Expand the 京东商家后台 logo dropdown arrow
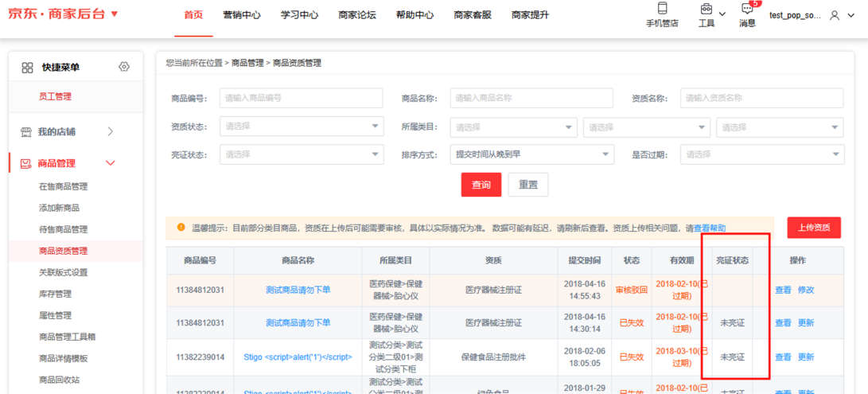 coord(114,14)
